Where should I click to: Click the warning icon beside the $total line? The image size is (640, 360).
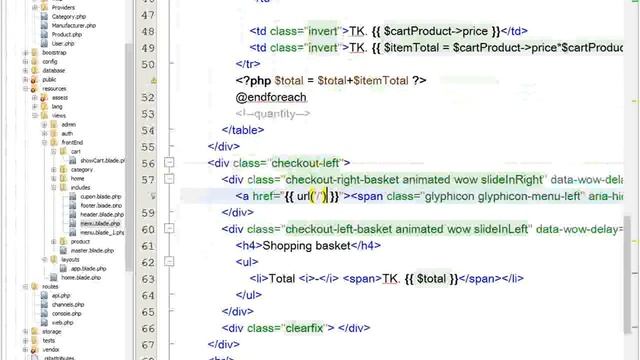pyautogui.click(x=153, y=81)
